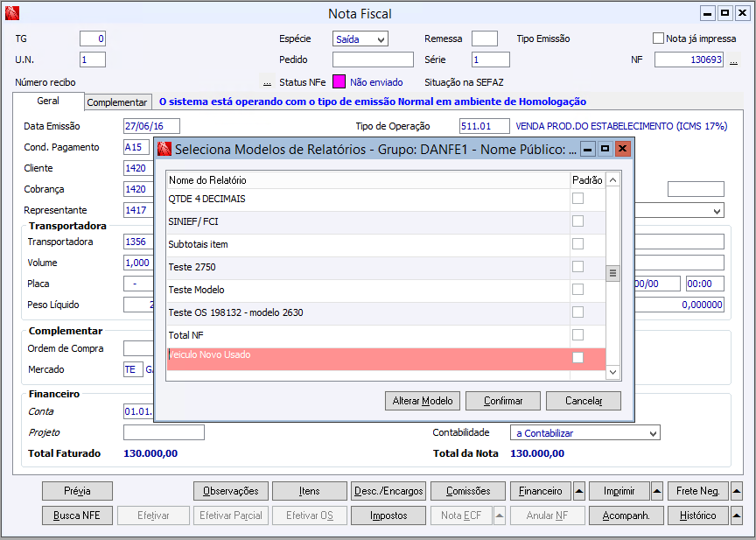
Task: Open the up-arrow menu next to Financeiro
Action: tap(579, 491)
